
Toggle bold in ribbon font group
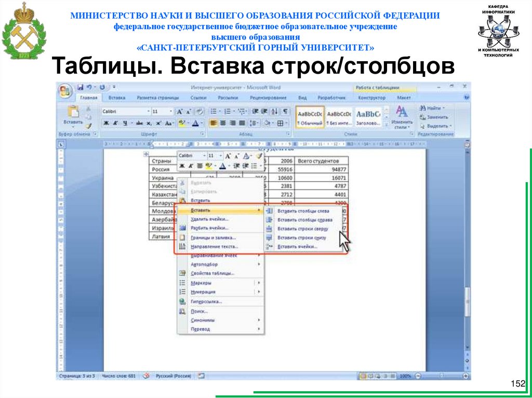coord(107,123)
